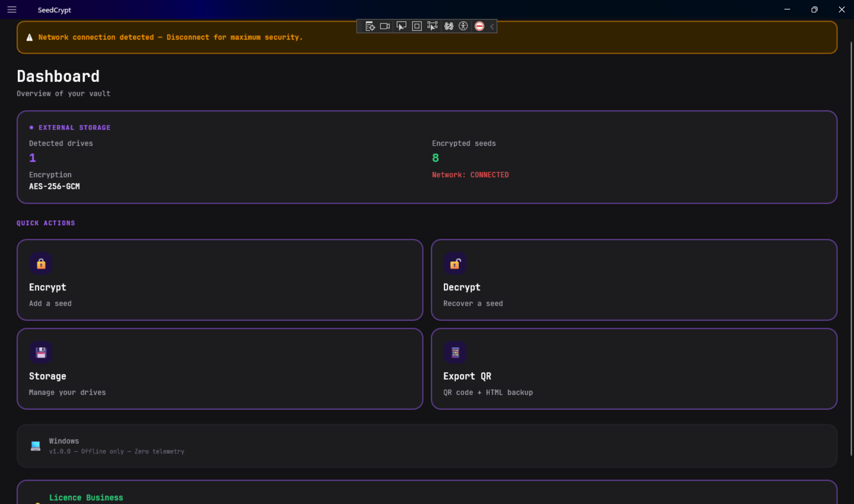Click the detected drives count '1'
The image size is (854, 504).
pos(33,158)
